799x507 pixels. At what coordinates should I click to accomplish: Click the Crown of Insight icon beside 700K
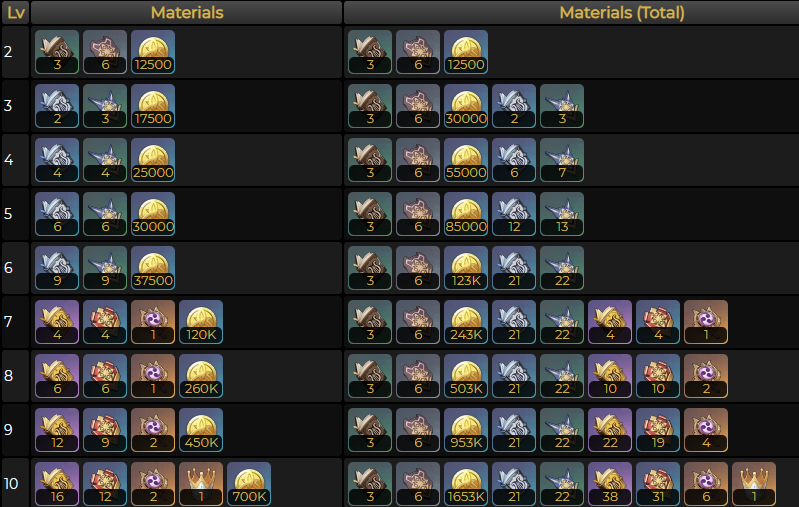point(201,484)
